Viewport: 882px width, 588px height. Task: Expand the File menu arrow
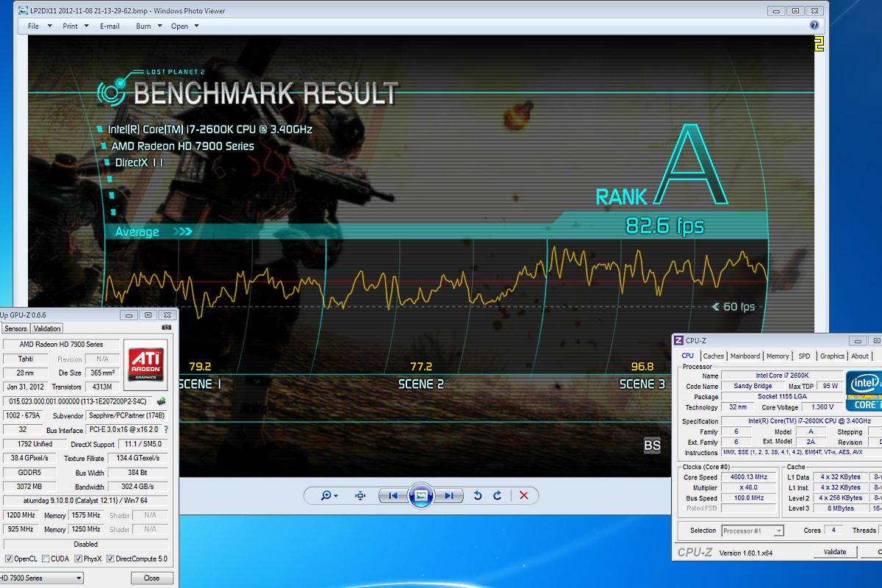coord(50,26)
